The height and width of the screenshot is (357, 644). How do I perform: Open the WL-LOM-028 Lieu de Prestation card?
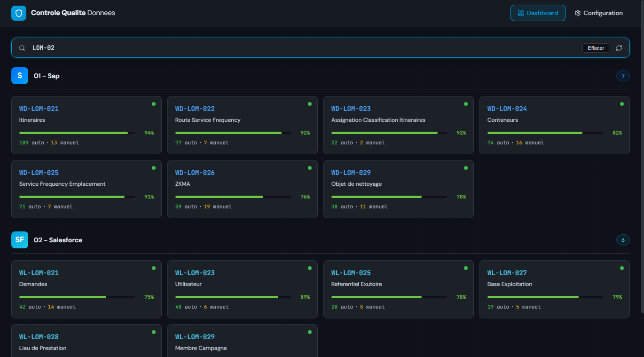pyautogui.click(x=86, y=341)
